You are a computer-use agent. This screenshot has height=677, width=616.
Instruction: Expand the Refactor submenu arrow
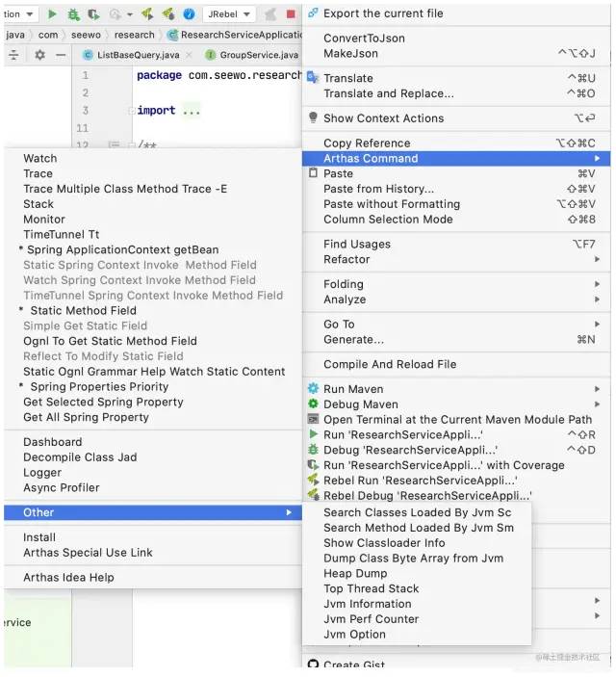click(597, 259)
